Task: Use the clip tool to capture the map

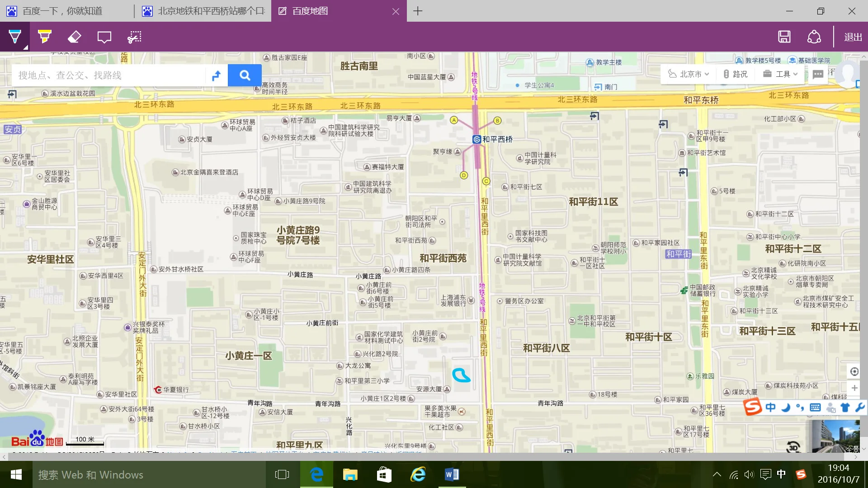Action: click(134, 37)
